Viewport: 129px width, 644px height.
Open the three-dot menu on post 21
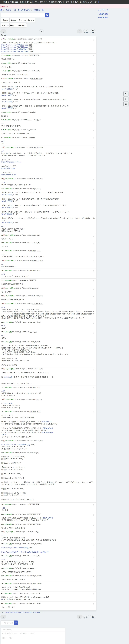click(94, 304)
